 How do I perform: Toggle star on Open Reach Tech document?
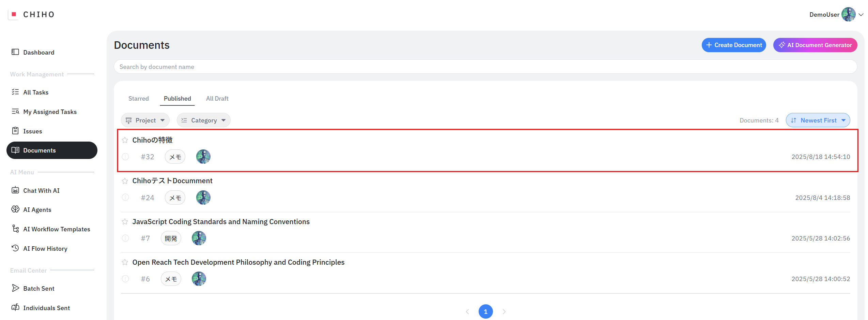point(125,262)
